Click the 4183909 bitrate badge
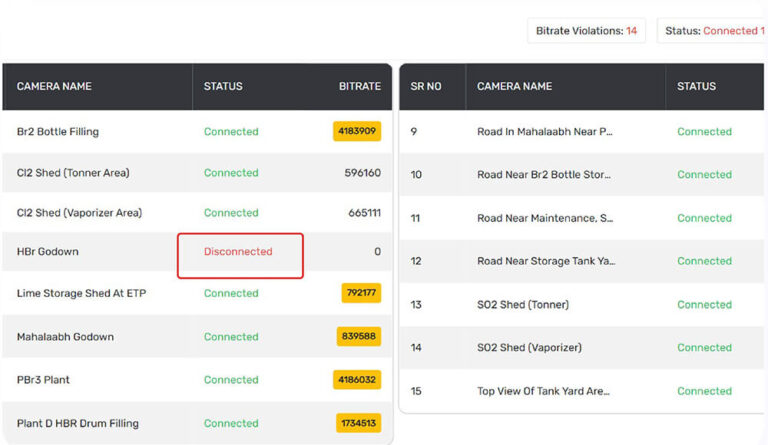 coord(357,131)
